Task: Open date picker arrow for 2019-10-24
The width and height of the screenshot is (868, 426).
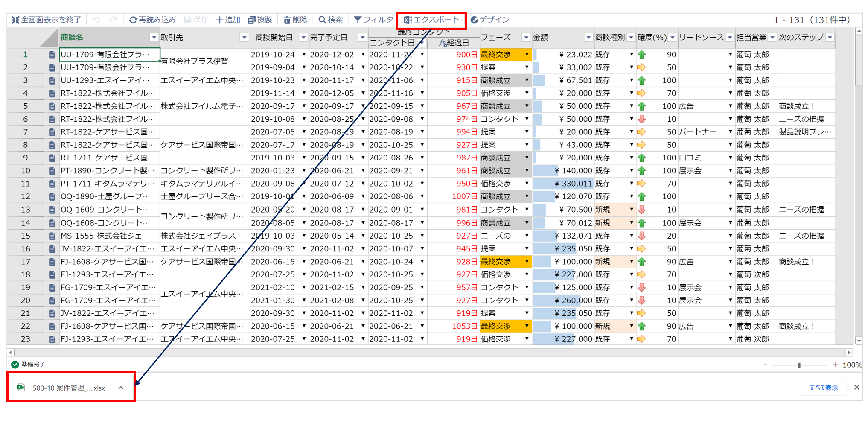Action: (304, 55)
